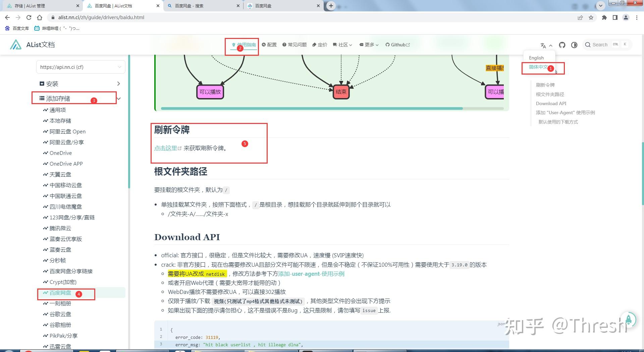Open the 定价 nav item
Viewport: 644px width, 352px height.
[x=319, y=45]
